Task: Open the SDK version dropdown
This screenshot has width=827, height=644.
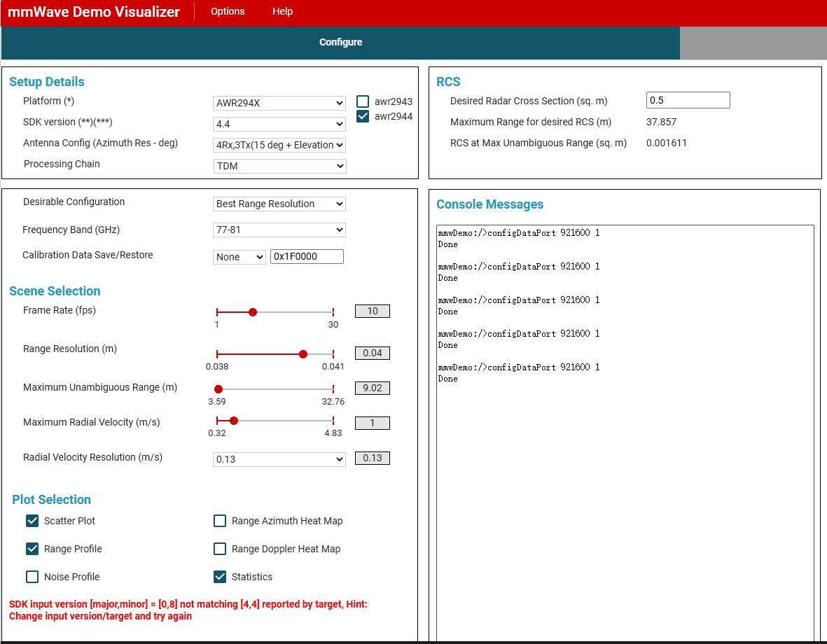Action: 279,124
